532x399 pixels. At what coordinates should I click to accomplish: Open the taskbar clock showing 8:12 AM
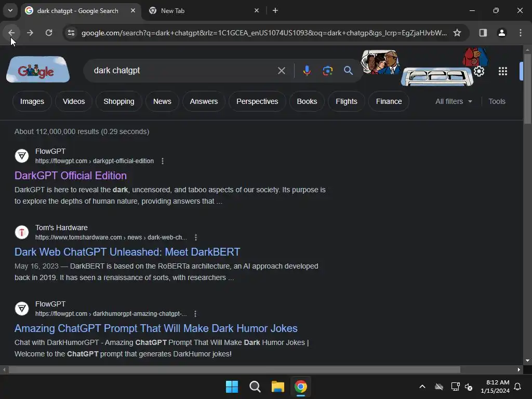click(495, 387)
